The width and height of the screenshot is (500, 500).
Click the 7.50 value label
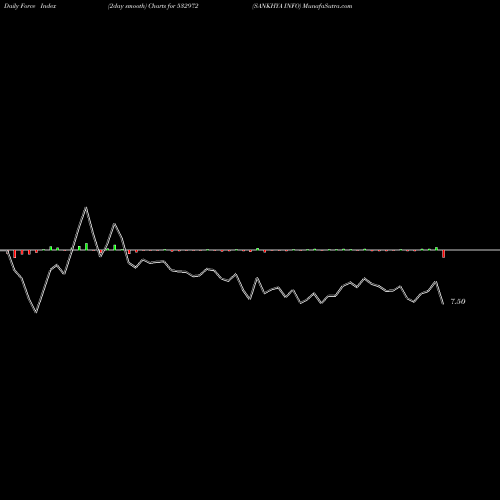click(458, 302)
